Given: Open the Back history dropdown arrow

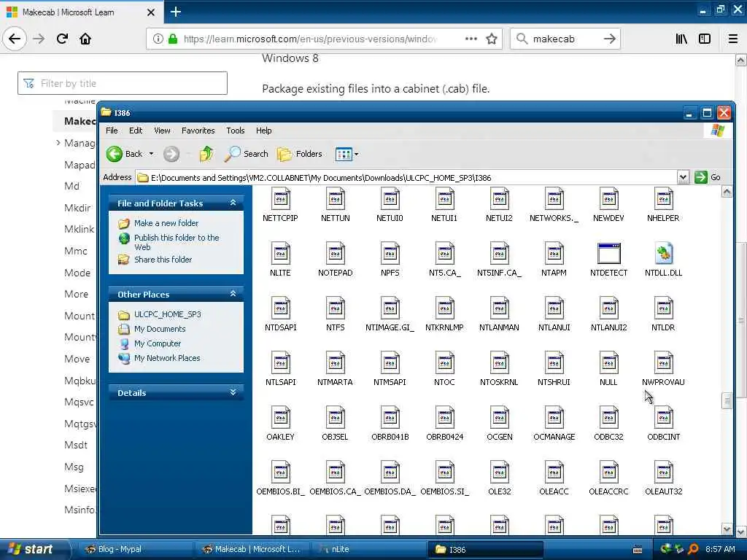Looking at the screenshot, I should point(151,154).
